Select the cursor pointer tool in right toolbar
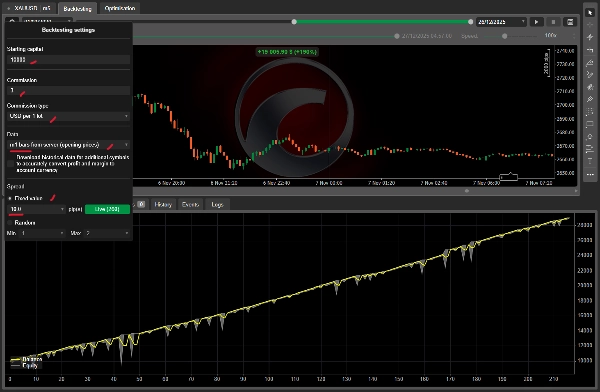This screenshot has width=600, height=392. tap(590, 13)
